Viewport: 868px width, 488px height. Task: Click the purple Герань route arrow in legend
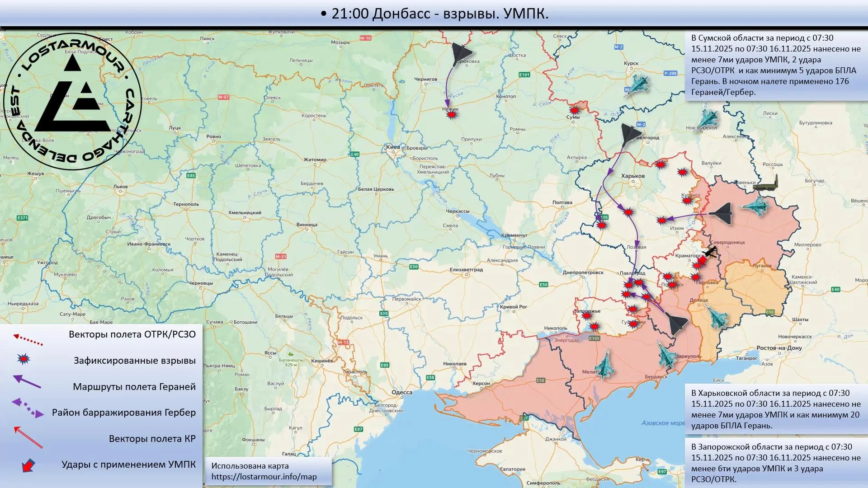27,382
